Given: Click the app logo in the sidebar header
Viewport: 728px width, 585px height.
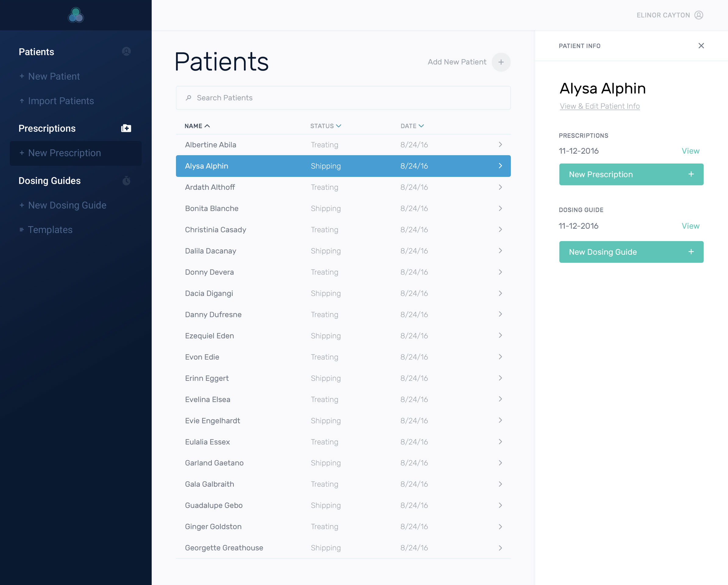Looking at the screenshot, I should 76,15.
